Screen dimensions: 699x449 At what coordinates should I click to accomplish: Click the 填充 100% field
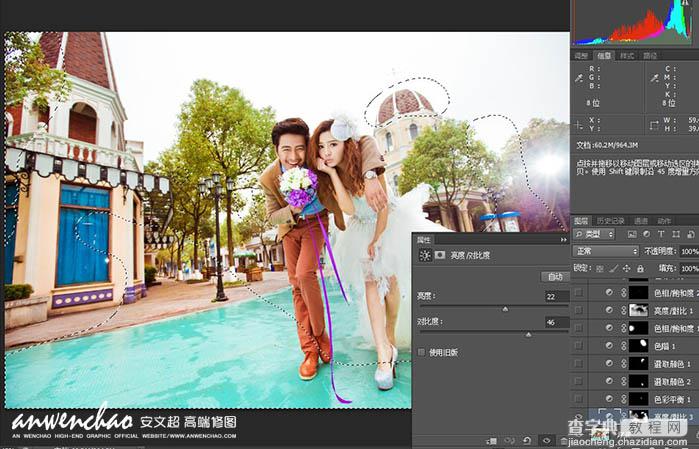[x=689, y=268]
